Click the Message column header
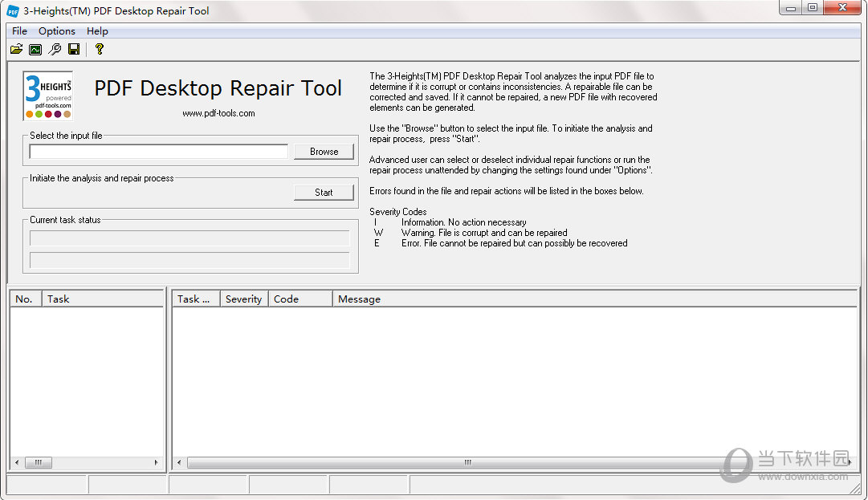Viewport: 868px width, 500px height. pyautogui.click(x=595, y=299)
